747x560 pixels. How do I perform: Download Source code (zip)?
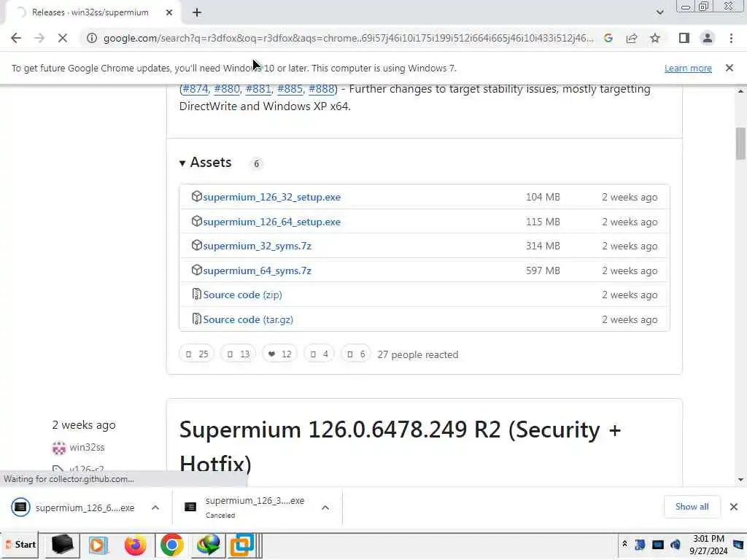242,295
